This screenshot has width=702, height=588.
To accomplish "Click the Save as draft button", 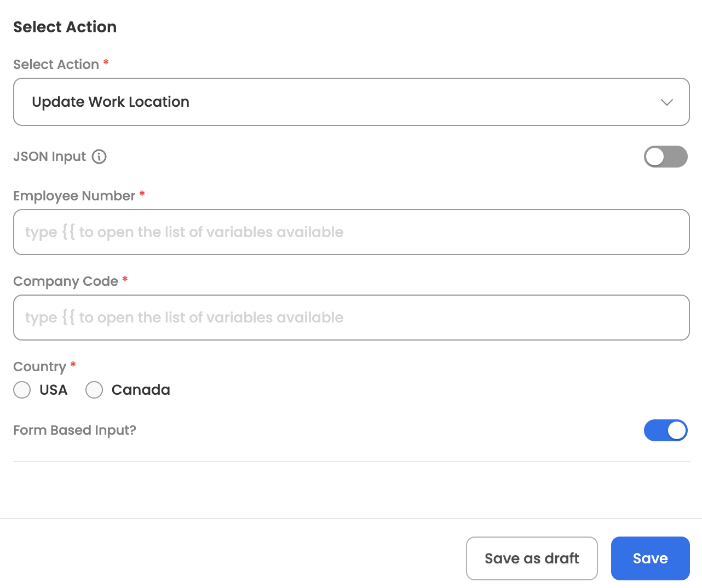I will pyautogui.click(x=532, y=558).
